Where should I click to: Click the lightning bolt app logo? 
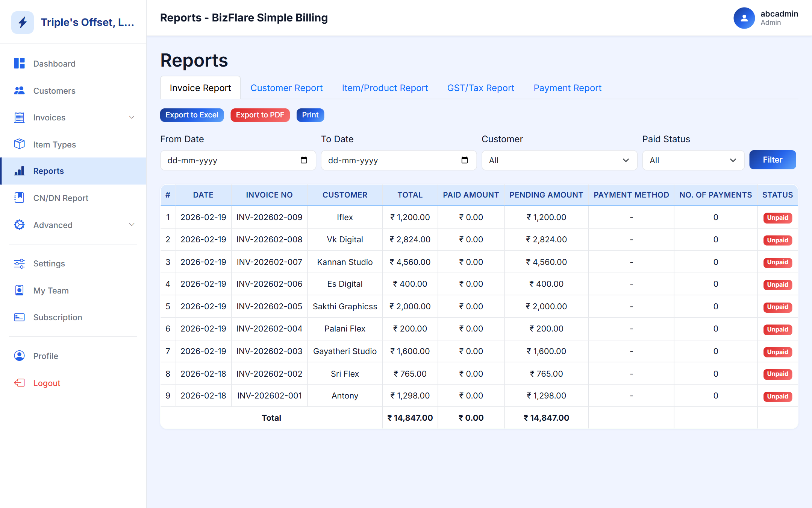(x=23, y=23)
